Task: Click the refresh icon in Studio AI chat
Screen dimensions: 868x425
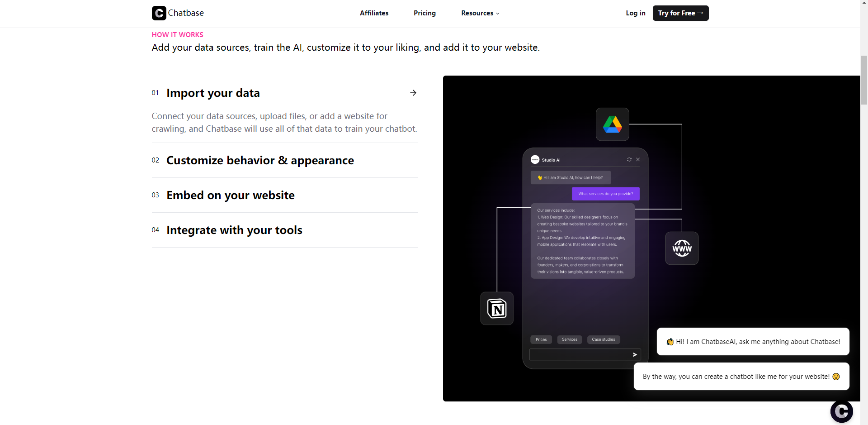Action: coord(629,159)
